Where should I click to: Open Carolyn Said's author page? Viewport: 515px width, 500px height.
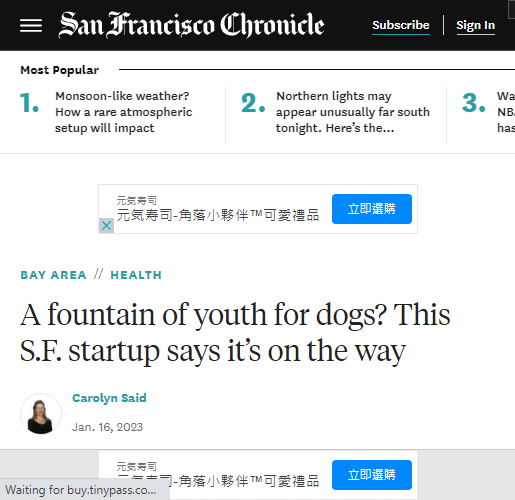click(x=109, y=398)
